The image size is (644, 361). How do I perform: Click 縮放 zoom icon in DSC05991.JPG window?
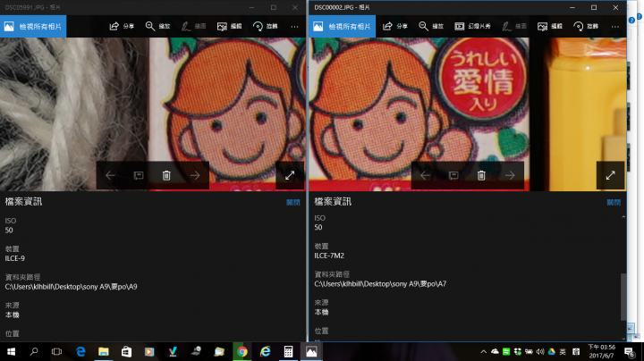(157, 26)
